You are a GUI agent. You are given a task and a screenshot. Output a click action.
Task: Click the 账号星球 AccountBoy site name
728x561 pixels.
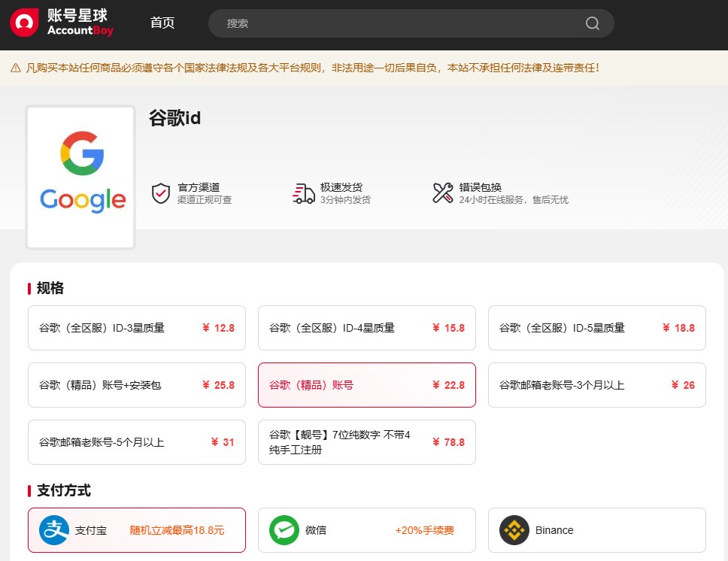80,23
